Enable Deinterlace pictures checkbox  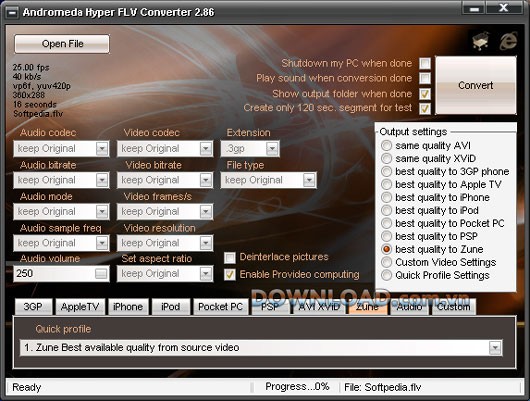tap(230, 258)
